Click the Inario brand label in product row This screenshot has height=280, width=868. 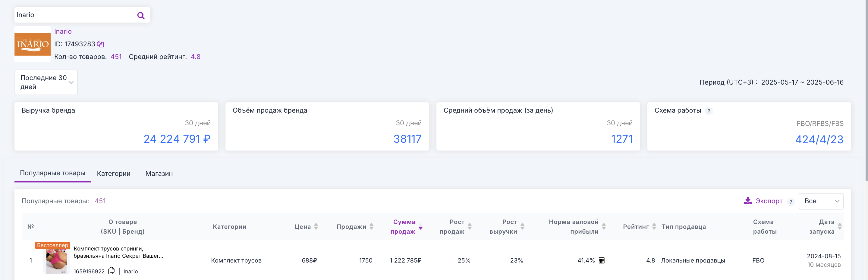click(131, 272)
